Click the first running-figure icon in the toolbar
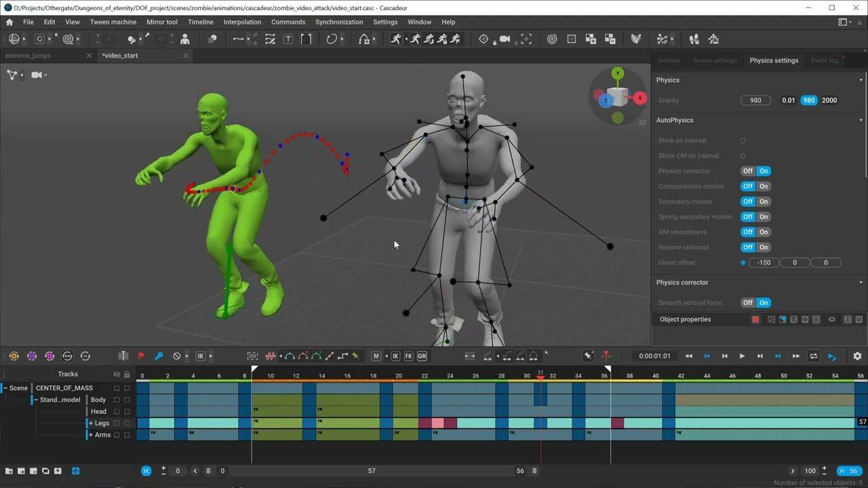The height and width of the screenshot is (488, 868). (x=396, y=39)
